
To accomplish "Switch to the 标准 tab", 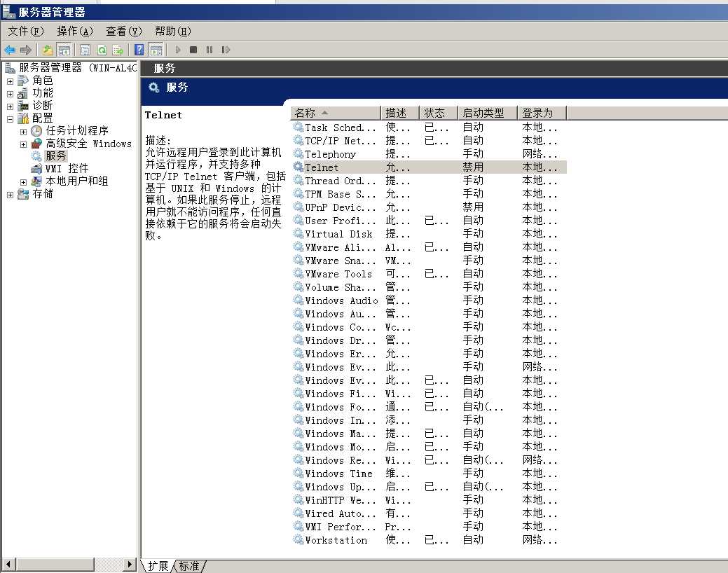I will click(x=189, y=566).
